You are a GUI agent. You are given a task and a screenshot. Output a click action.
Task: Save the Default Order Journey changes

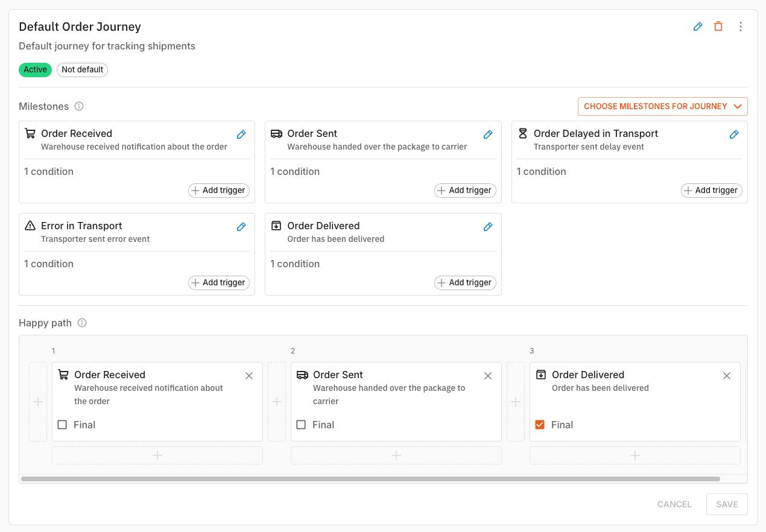tap(726, 504)
